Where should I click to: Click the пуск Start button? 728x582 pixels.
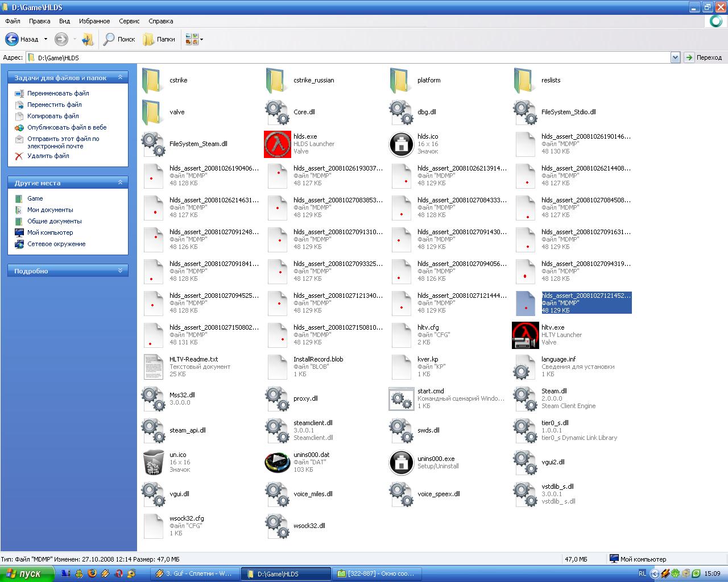click(27, 573)
